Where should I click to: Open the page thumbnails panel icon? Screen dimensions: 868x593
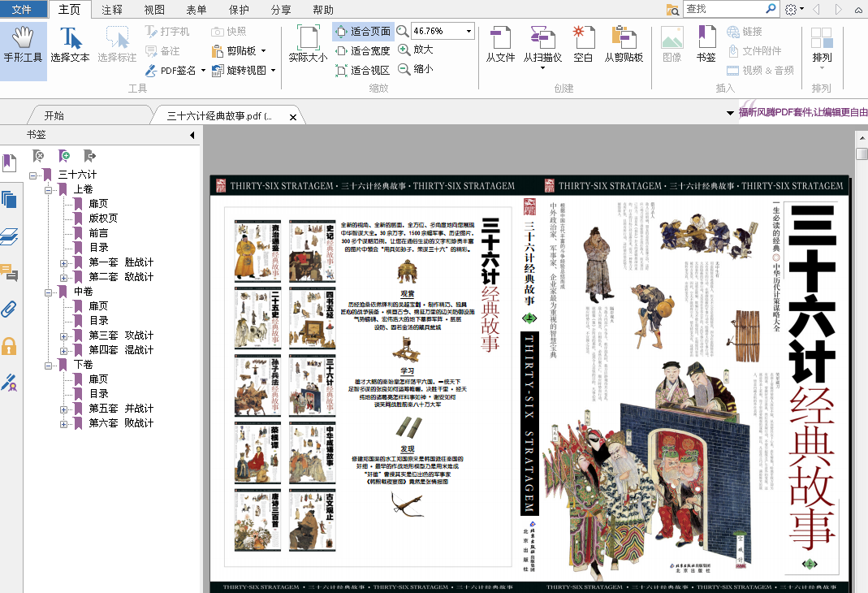10,200
